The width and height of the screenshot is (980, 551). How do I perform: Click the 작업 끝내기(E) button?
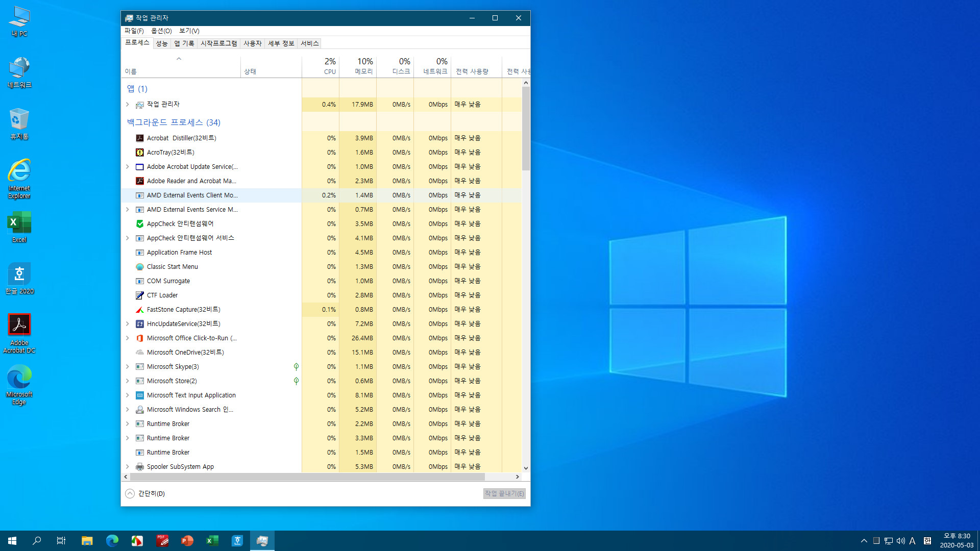click(x=504, y=494)
